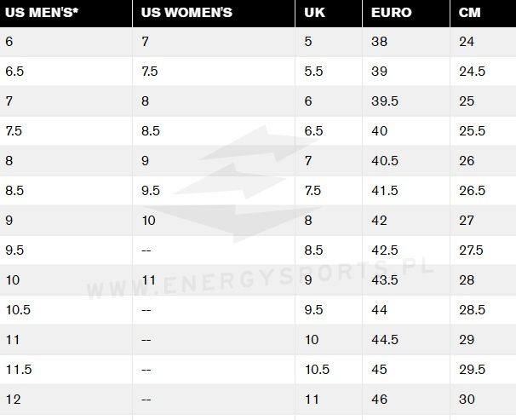The image size is (516, 420).
Task: Select the "EURO" column header
Action: click(391, 13)
